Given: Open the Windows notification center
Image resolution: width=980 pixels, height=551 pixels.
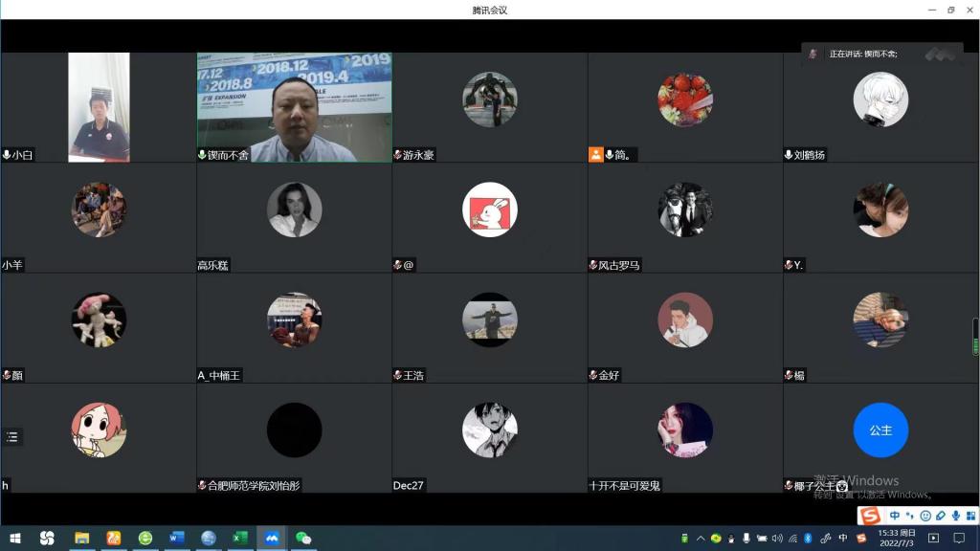Looking at the screenshot, I should coord(959,539).
